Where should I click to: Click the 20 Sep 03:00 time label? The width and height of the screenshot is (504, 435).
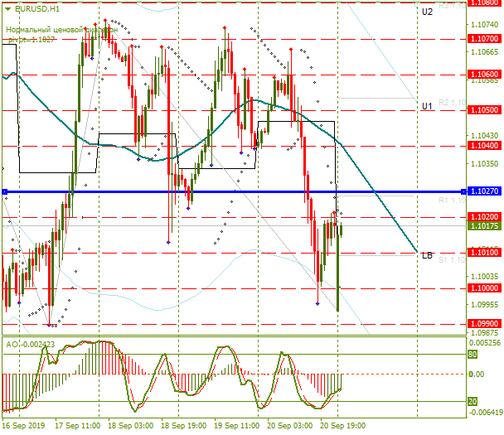[289, 426]
